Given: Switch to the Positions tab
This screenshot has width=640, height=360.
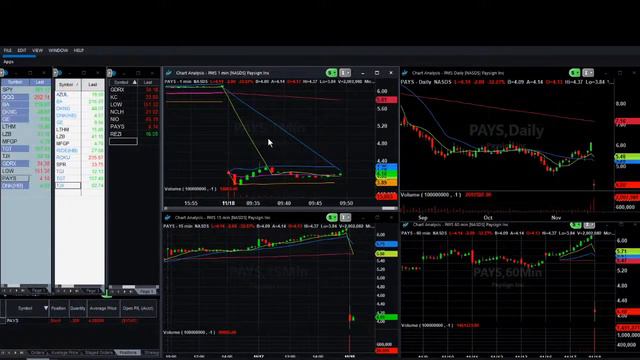Looking at the screenshot, I should (128, 353).
